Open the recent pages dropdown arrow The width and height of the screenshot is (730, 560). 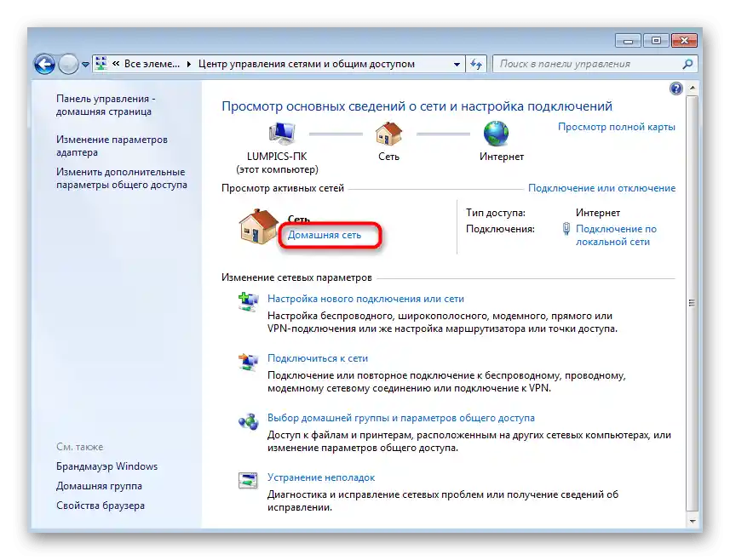(85, 65)
